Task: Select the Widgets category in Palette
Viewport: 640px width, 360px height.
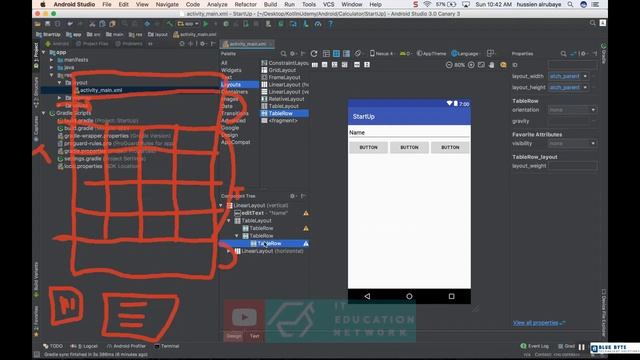Action: (x=231, y=70)
